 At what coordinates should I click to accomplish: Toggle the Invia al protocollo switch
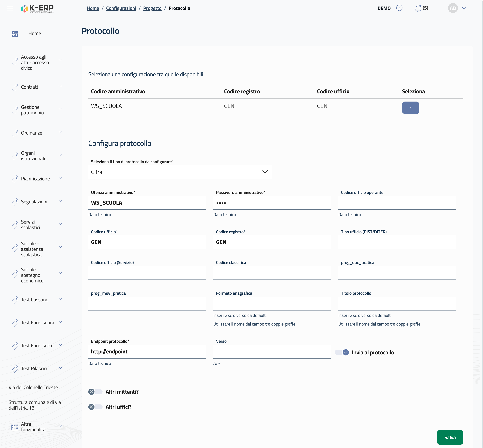342,352
